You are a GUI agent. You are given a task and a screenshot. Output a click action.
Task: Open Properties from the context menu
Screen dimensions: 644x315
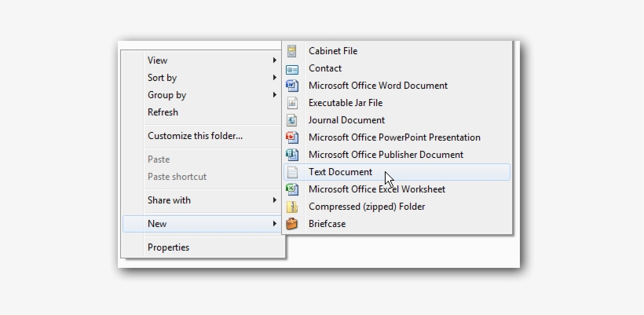[x=203, y=247]
